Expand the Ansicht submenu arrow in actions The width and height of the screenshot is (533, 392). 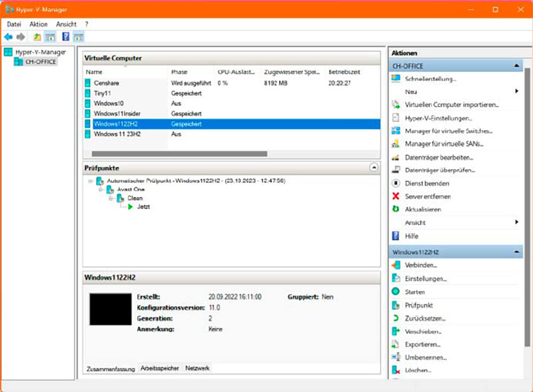click(517, 222)
